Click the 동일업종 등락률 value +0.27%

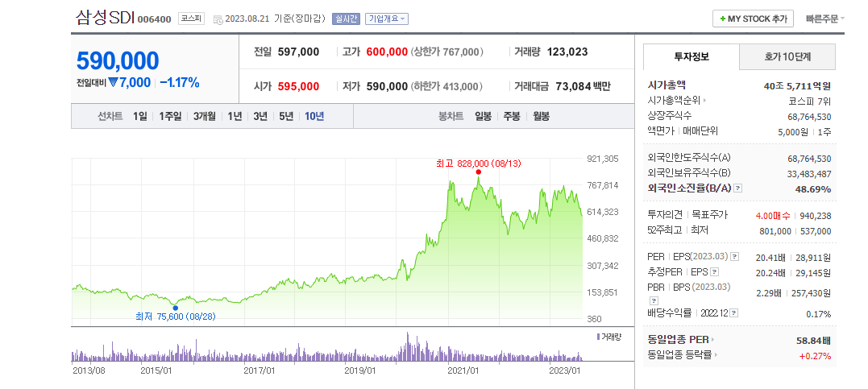coord(815,356)
